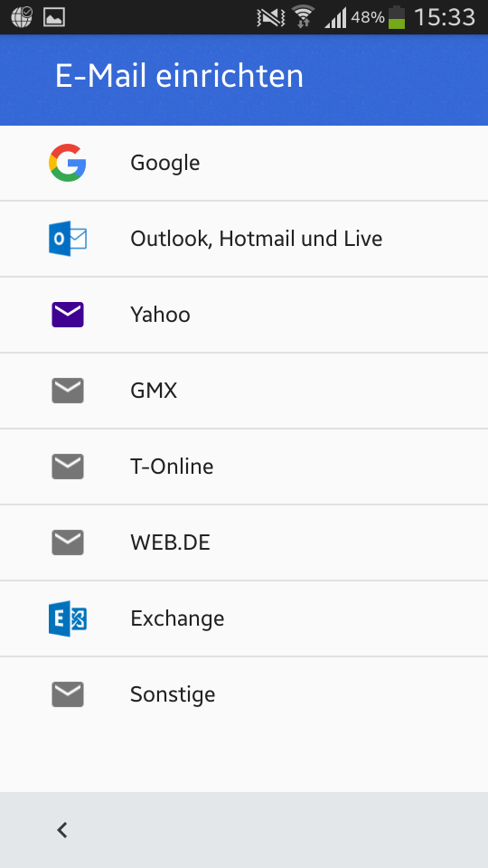Choose T-Online from the list
The image size is (488, 868).
click(x=244, y=467)
